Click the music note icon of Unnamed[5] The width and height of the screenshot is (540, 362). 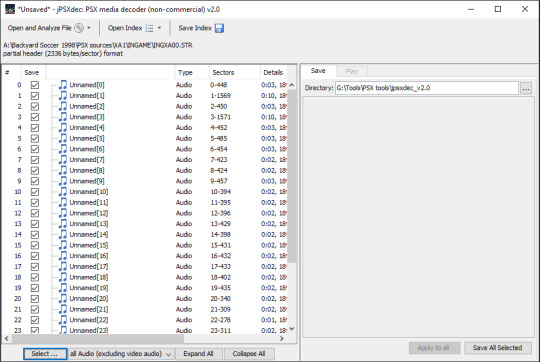(63, 138)
